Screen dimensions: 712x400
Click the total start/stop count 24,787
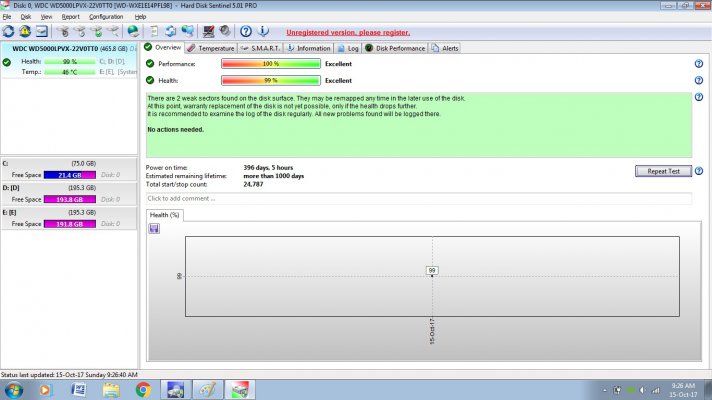(x=253, y=184)
